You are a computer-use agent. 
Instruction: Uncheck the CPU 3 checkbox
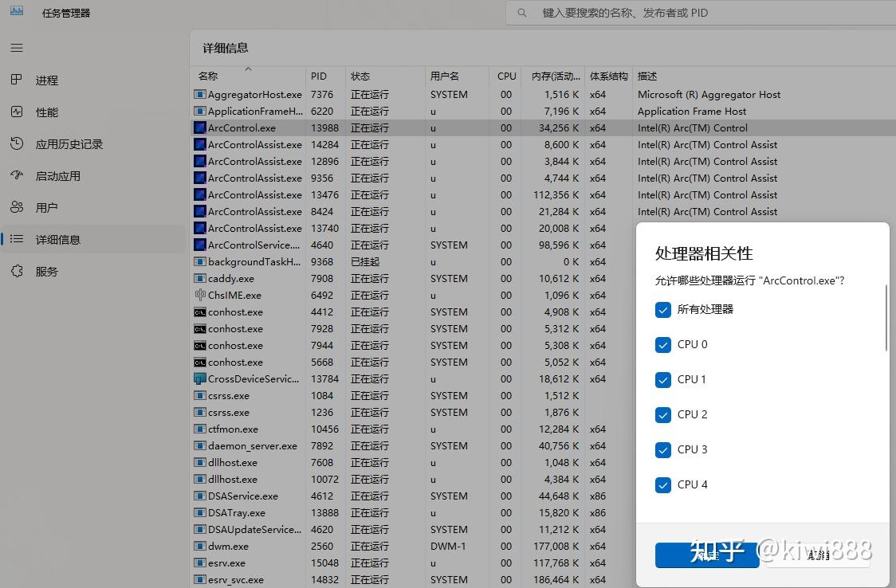pyautogui.click(x=663, y=450)
